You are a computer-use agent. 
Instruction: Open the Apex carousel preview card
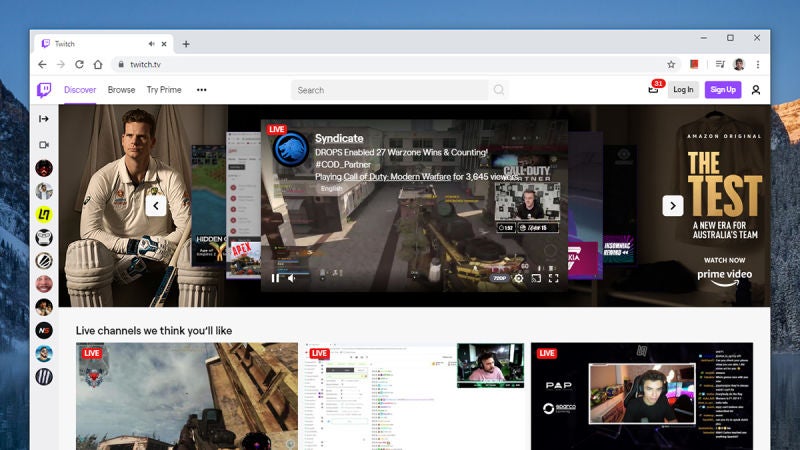(x=243, y=205)
